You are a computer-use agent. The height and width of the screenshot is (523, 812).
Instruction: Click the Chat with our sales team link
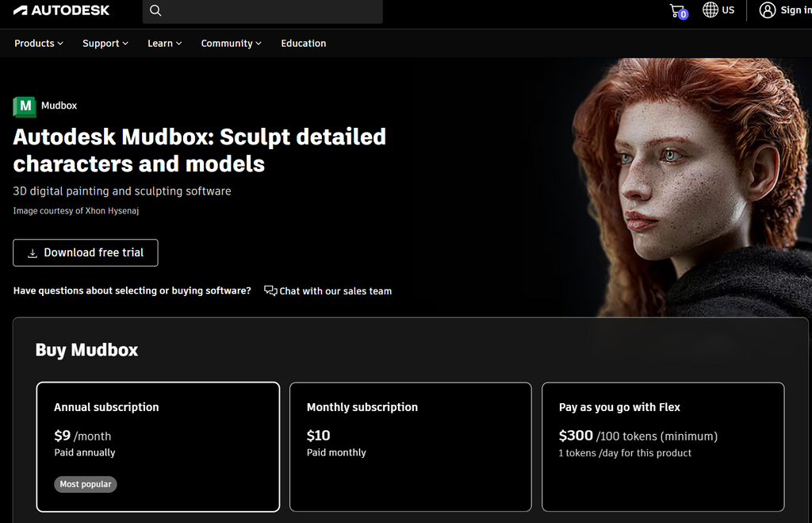point(335,290)
